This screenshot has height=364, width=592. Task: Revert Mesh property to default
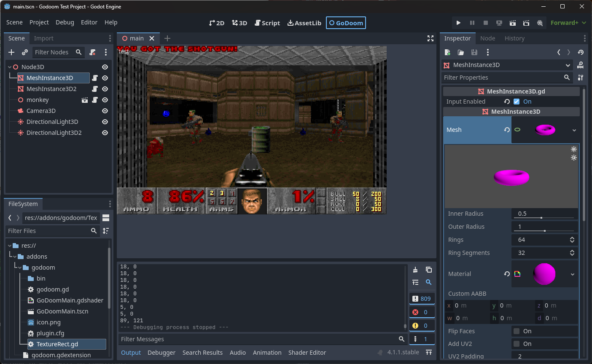pyautogui.click(x=507, y=130)
